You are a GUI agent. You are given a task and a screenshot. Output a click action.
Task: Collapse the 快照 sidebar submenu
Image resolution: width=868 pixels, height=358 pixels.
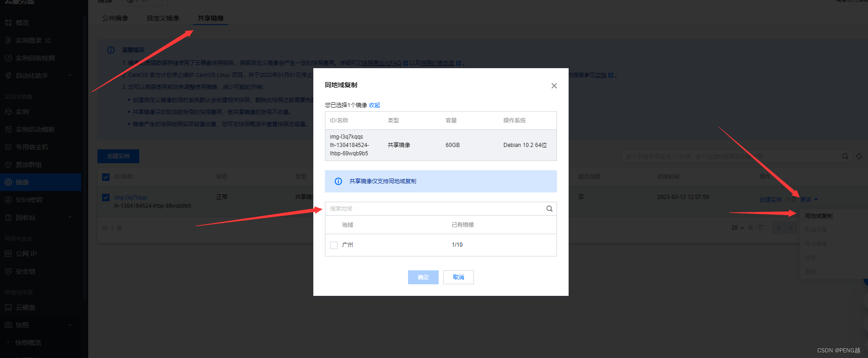pos(70,325)
